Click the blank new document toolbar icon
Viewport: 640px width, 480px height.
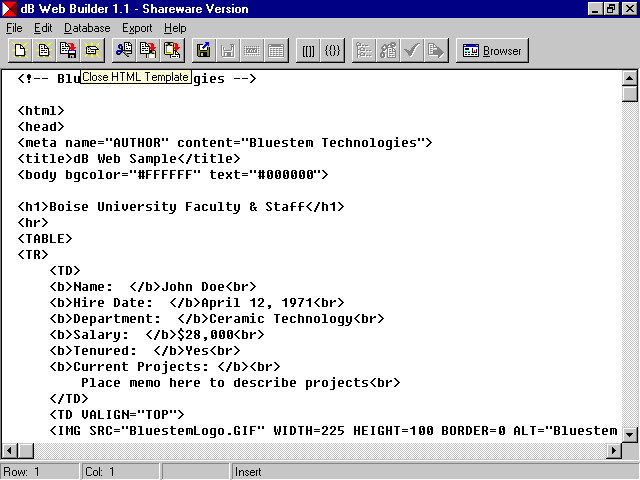tap(19, 50)
